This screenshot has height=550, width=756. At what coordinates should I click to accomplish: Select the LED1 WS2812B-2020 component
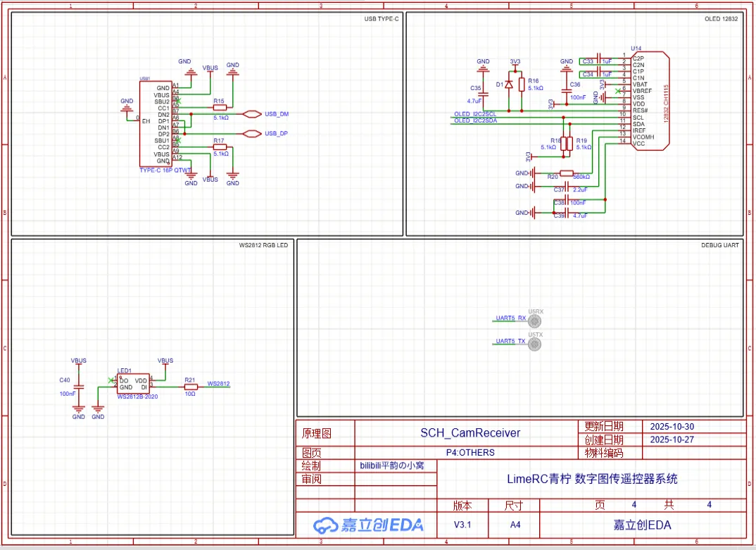click(x=133, y=384)
